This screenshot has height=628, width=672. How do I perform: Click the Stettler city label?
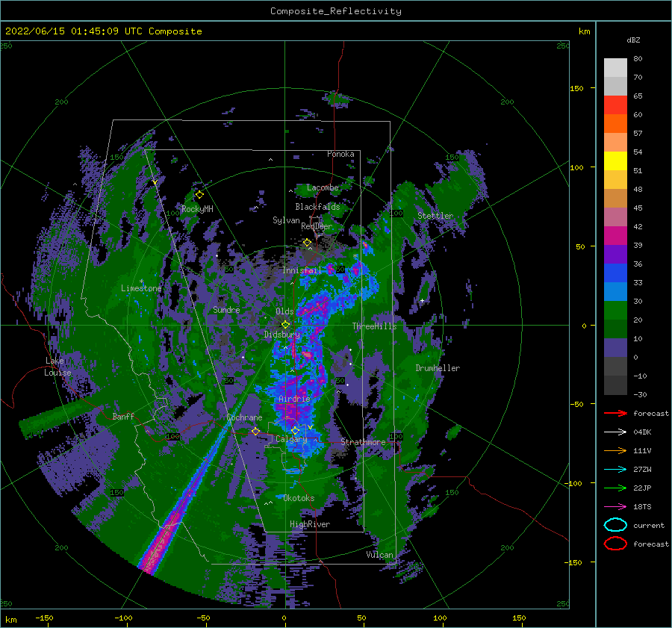[x=435, y=216]
